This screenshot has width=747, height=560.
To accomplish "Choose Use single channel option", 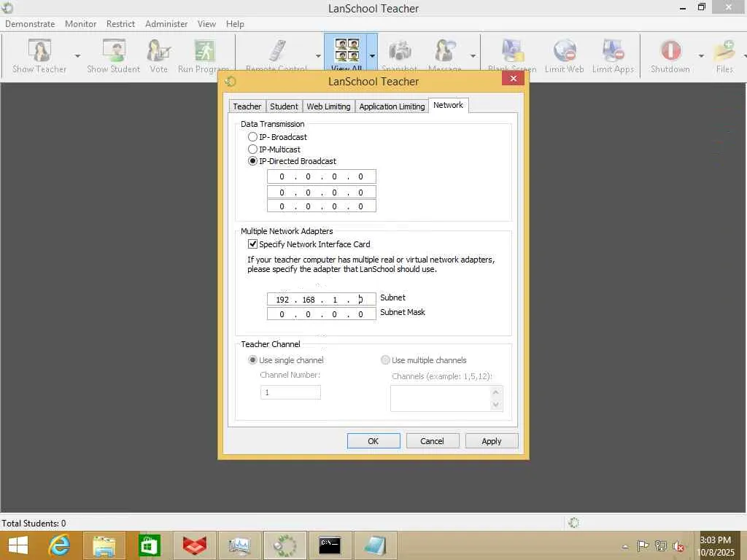I will coord(253,360).
